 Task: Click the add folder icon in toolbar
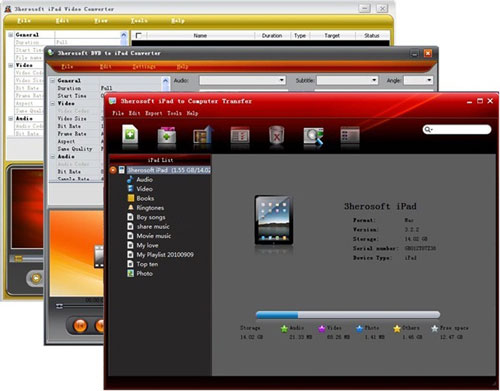click(167, 135)
